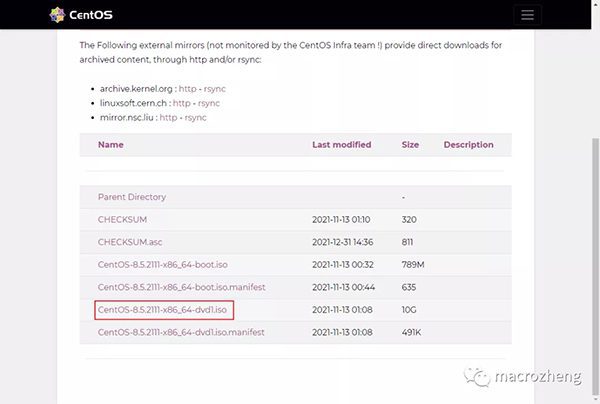Select the dvd1.iso 2021-11-13 01:08 date
The width and height of the screenshot is (600, 404).
(342, 310)
